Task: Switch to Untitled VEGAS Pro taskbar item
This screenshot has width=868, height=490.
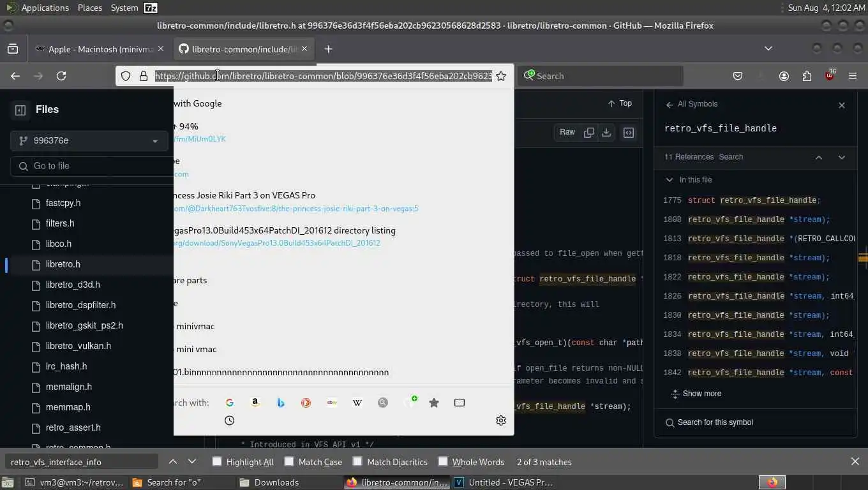Action: 504,482
